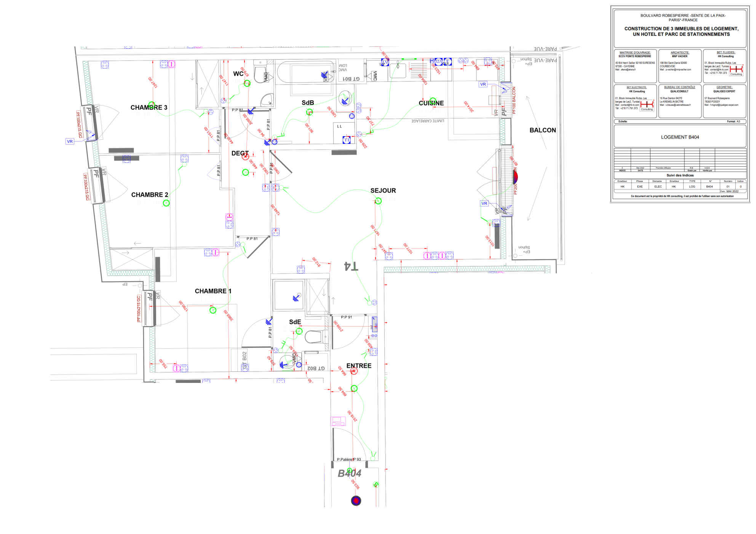Screen dimensions: 756x534
Task: Select the blue 32A outlet symbol in kitchen
Action: [x=439, y=62]
